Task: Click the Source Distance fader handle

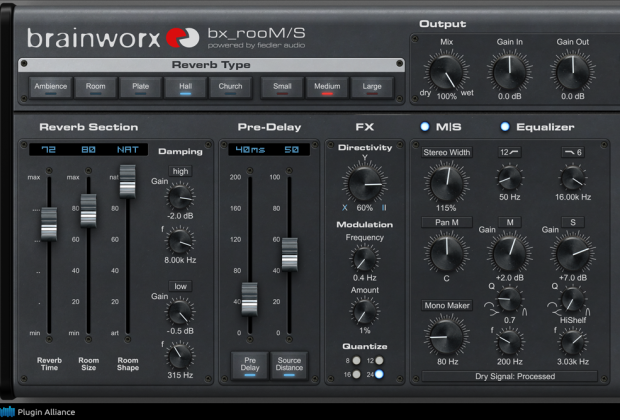Action: click(289, 254)
